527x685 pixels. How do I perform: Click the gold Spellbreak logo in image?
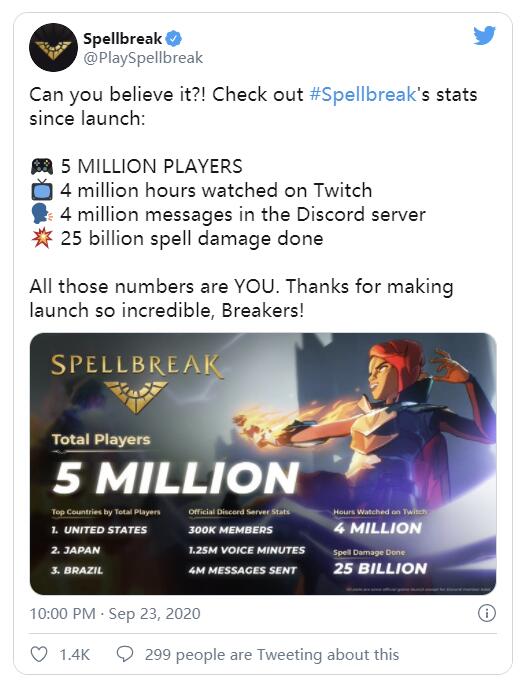pyautogui.click(x=136, y=383)
